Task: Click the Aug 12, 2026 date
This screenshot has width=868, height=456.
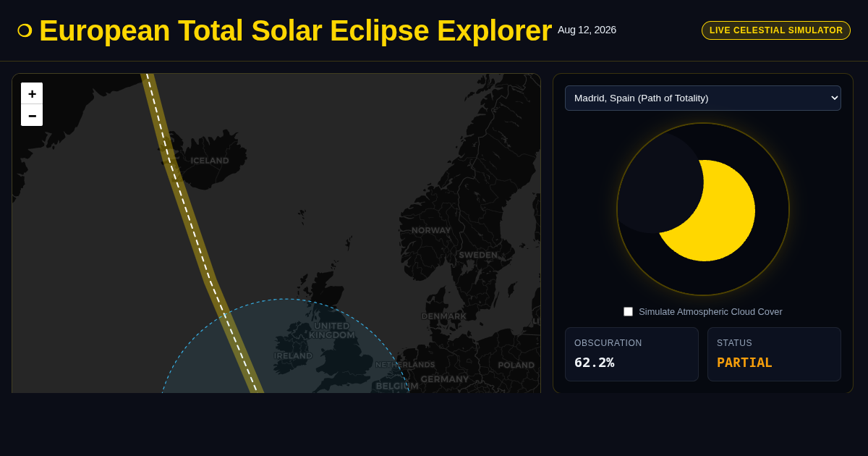Action: [x=587, y=30]
